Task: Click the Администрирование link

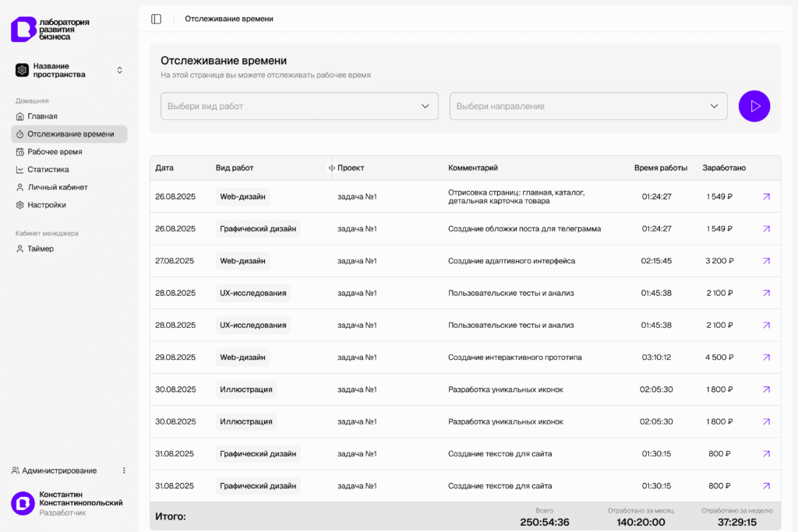Action: point(58,470)
